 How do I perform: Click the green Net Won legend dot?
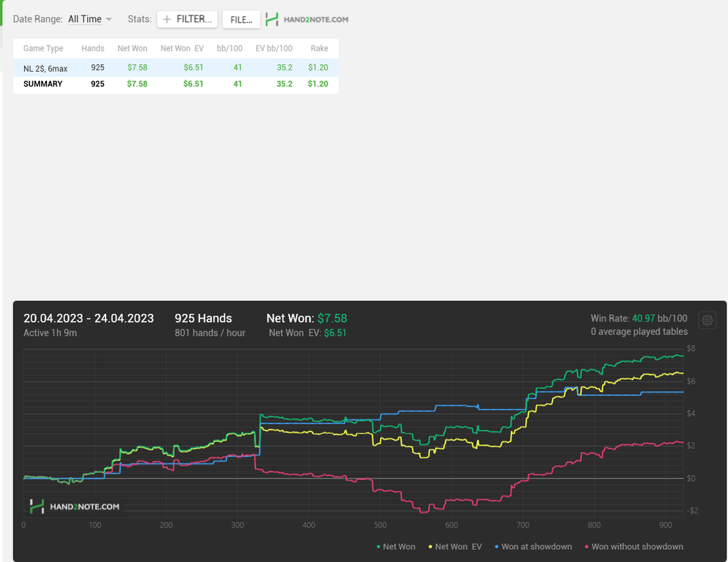378,547
